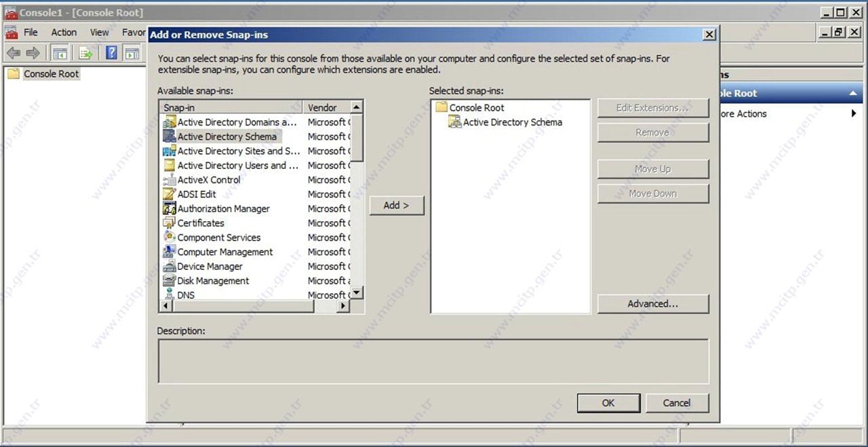Sort by the Snap-in column header
Viewport: 868px width, 447px height.
pos(231,107)
